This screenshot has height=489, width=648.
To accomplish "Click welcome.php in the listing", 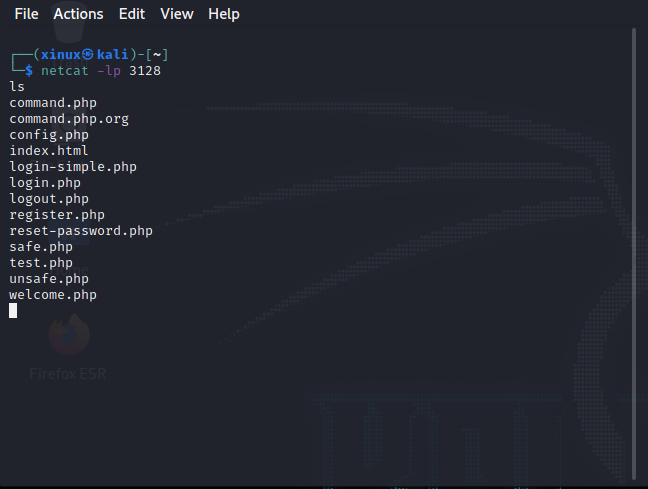I will pyautogui.click(x=53, y=295).
